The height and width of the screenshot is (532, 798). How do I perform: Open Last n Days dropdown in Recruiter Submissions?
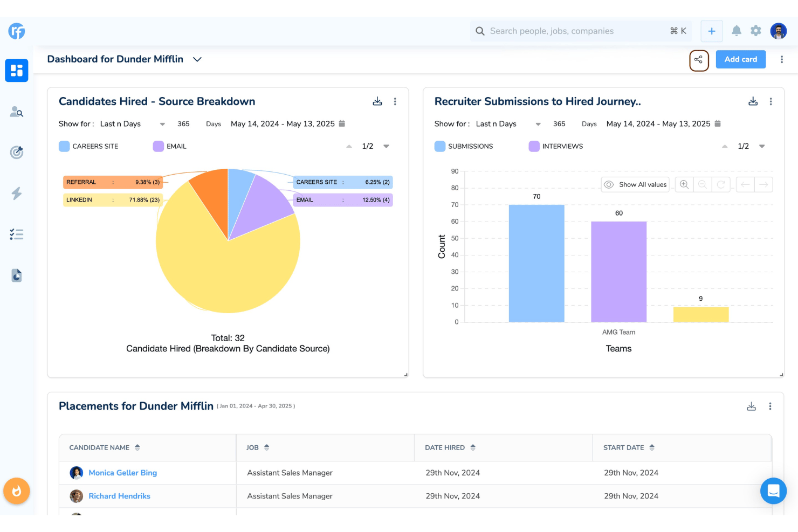[x=508, y=123]
